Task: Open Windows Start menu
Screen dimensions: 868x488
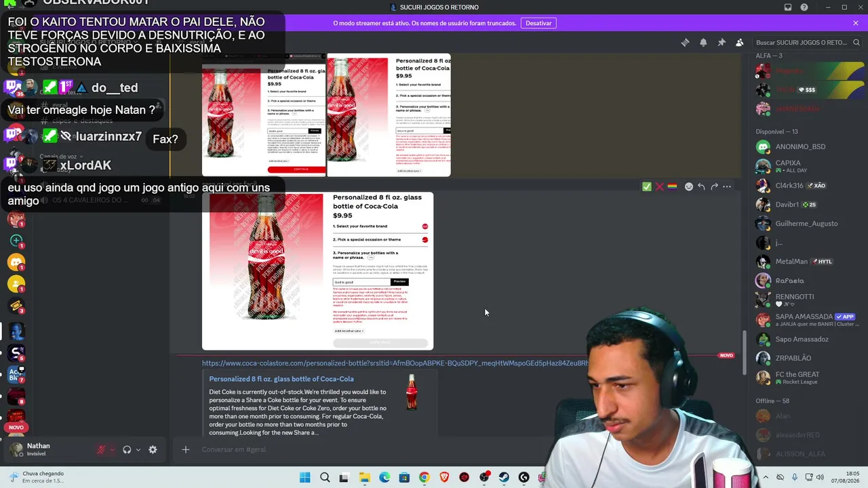Action: 304,477
